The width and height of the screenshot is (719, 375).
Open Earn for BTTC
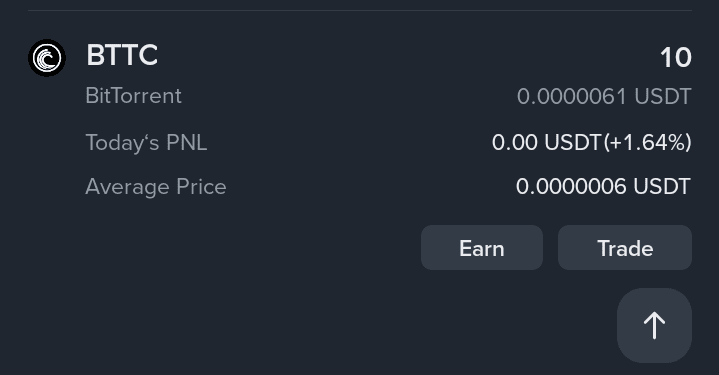point(482,248)
